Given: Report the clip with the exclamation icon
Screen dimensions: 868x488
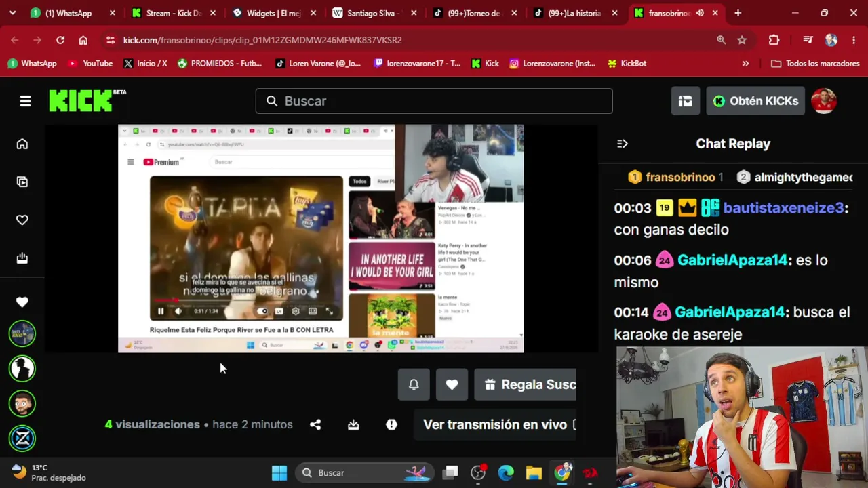Looking at the screenshot, I should tap(391, 424).
